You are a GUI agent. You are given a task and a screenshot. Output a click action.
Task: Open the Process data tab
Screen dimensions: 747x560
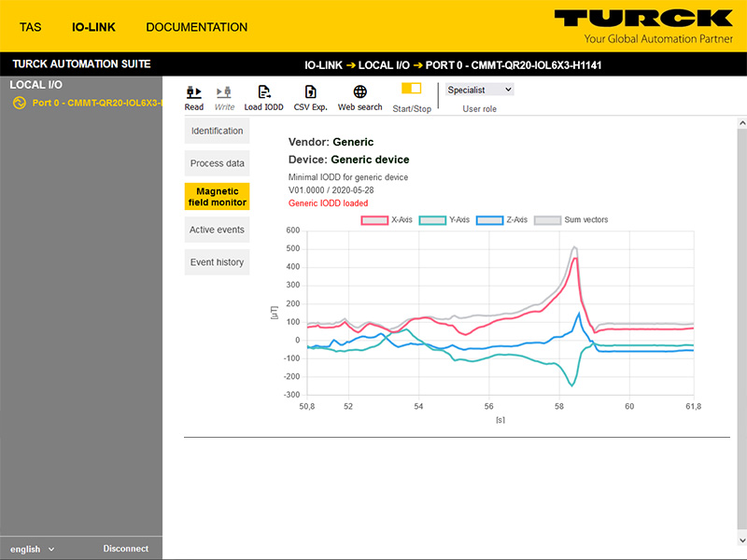tap(217, 163)
